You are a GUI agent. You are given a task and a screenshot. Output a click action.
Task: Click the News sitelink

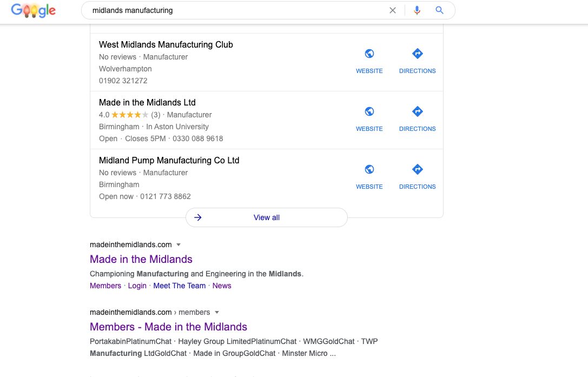click(x=222, y=286)
